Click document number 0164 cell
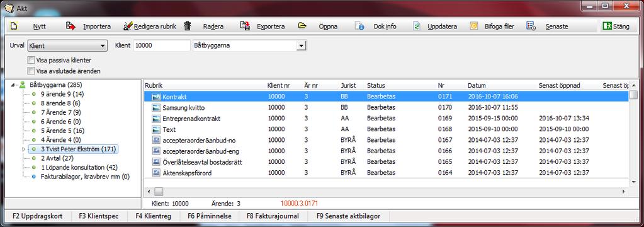This screenshot has width=644, height=227. [445, 173]
